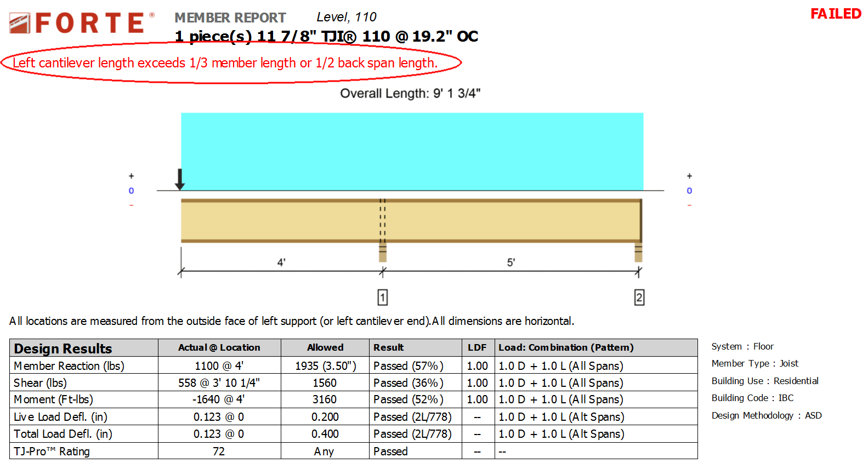Click the 0.200 allowed deflection value

(x=325, y=417)
